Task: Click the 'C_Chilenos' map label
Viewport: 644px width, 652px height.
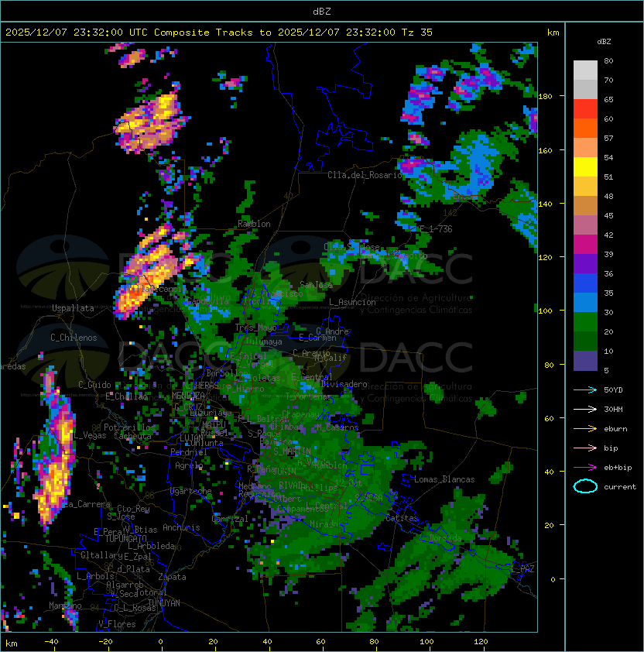Action: (74, 338)
